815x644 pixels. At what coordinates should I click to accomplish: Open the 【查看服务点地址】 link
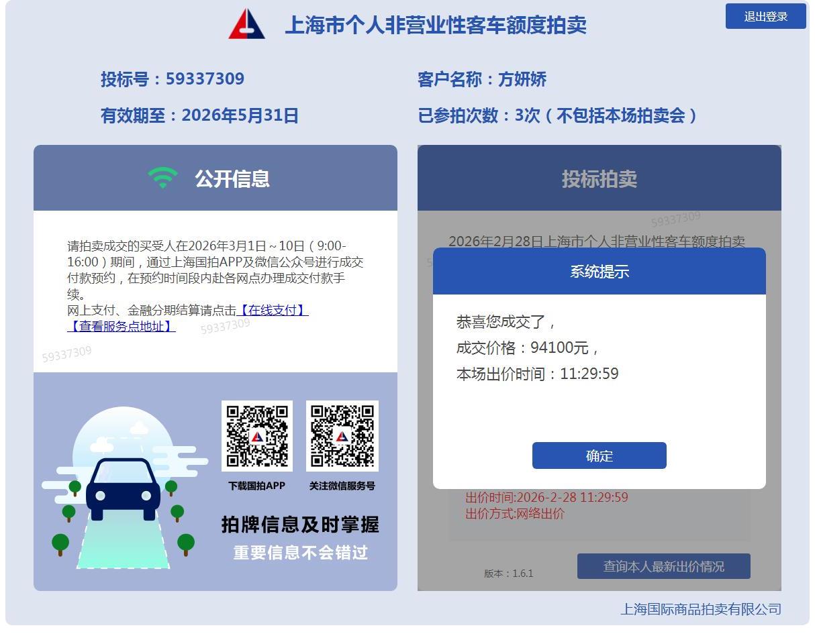(122, 326)
